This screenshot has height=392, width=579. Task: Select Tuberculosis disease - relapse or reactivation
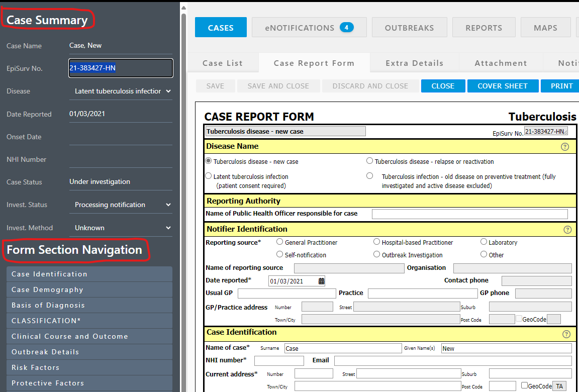[369, 160]
